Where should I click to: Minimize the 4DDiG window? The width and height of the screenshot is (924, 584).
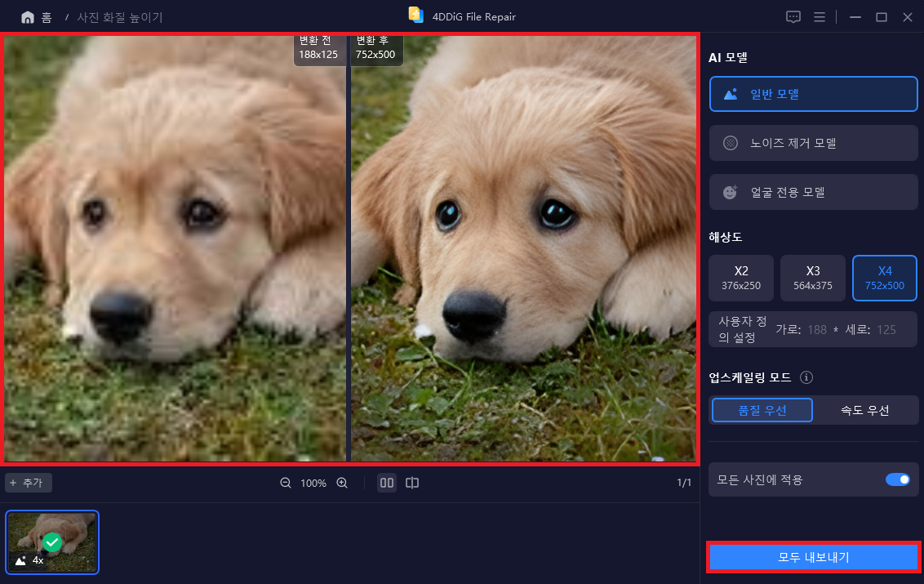click(x=855, y=17)
